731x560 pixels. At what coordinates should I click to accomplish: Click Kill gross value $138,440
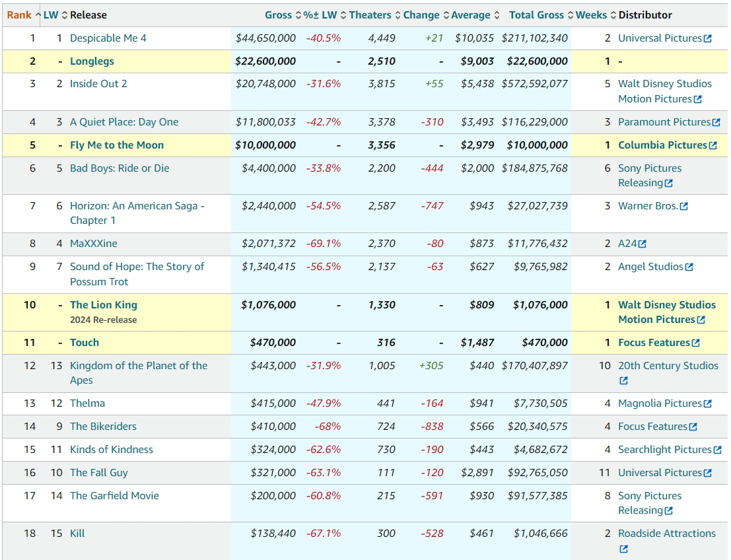273,534
